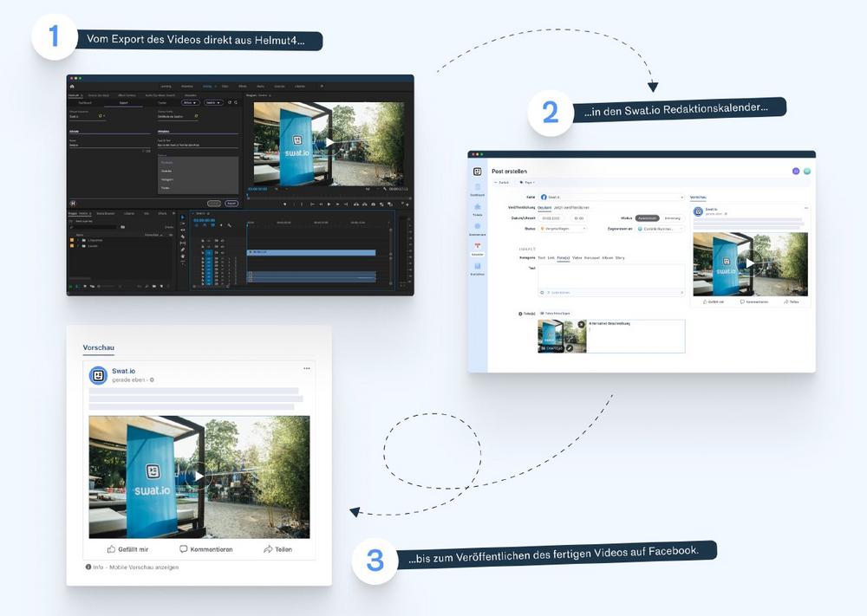Viewport: 867px width, 616px height.
Task: Open the Zugewiesen an dropdown
Action: coord(660,228)
